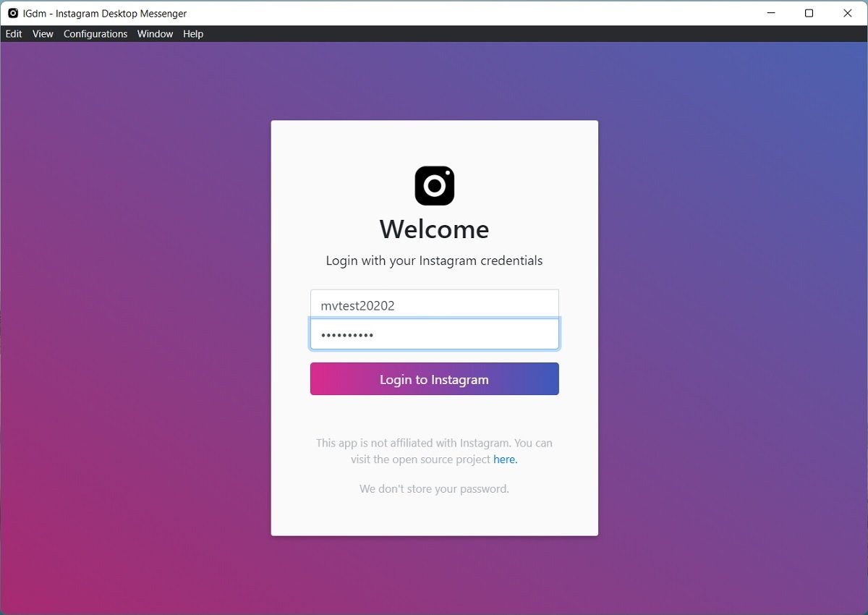868x615 pixels.
Task: Minimize the IGdm window
Action: click(770, 13)
